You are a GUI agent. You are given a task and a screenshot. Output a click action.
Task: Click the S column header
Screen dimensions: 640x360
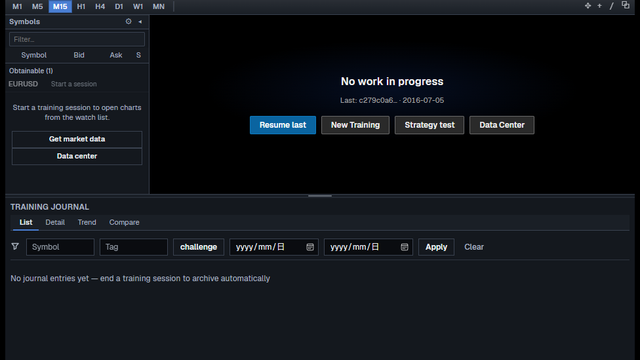[x=138, y=55]
